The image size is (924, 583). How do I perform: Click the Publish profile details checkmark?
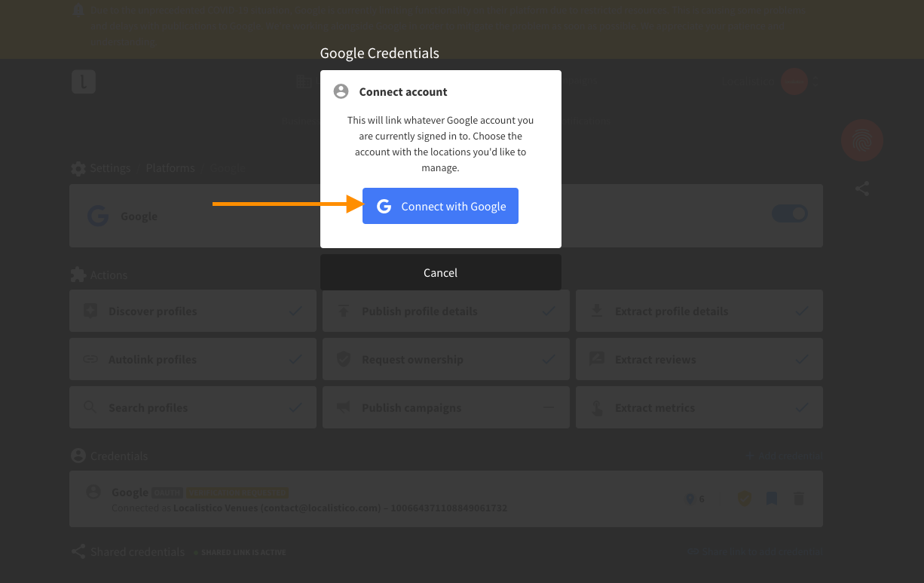coord(549,311)
